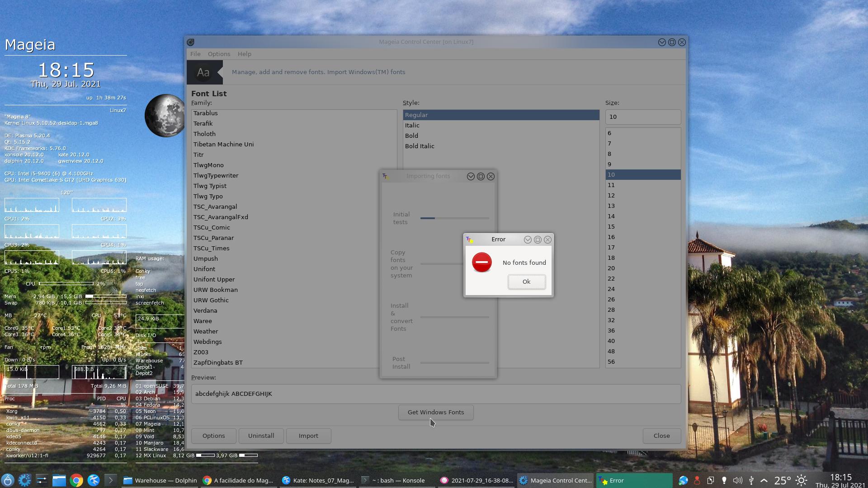Minimize the Importing fonts window
Image resolution: width=868 pixels, height=488 pixels.
(471, 176)
